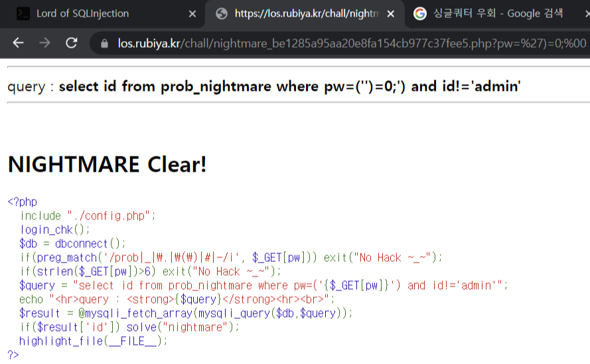Click the 'highlight_file(__FILE__);' line

click(94, 341)
